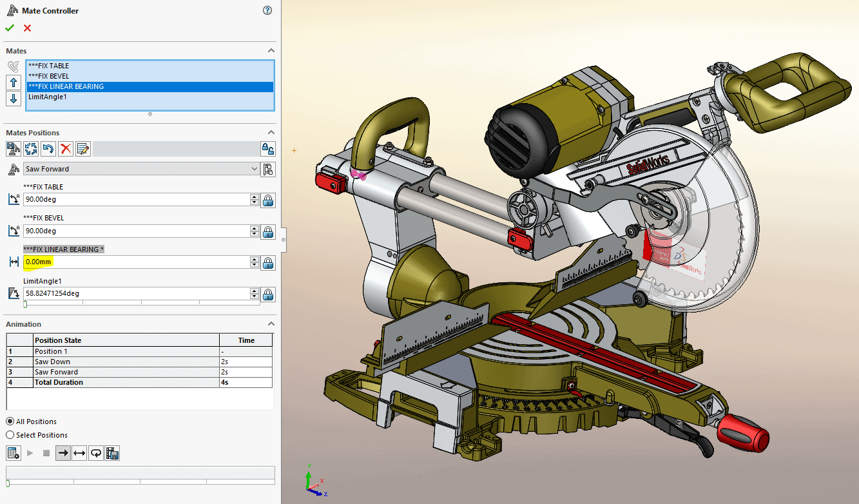Click Collect All Supported Mates paperclip icon
This screenshot has height=504, width=859.
click(14, 66)
